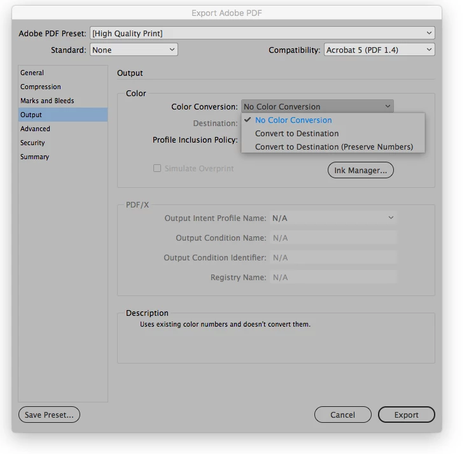
Task: Open the Compatibility dropdown showing Acrobat 5
Action: (x=379, y=50)
